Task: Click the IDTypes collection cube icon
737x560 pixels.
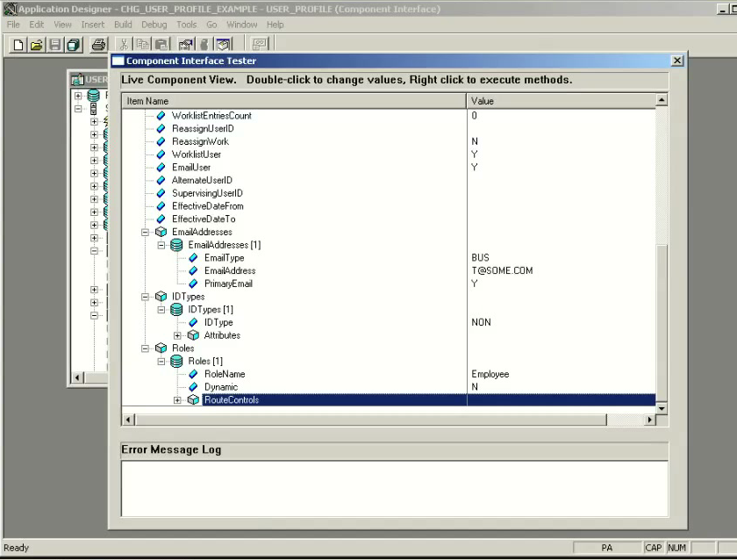Action: [161, 297]
